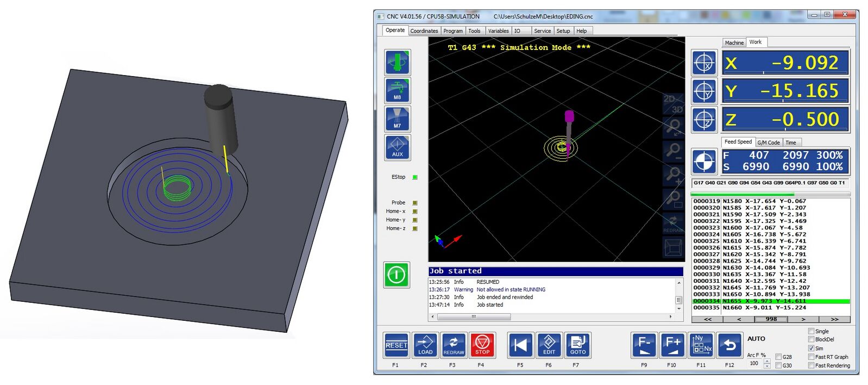Click the red STOP button
This screenshot has height=385, width=868.
482,345
